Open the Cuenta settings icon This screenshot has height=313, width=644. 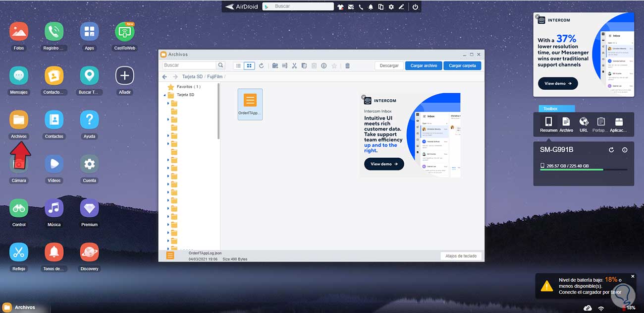tap(89, 164)
